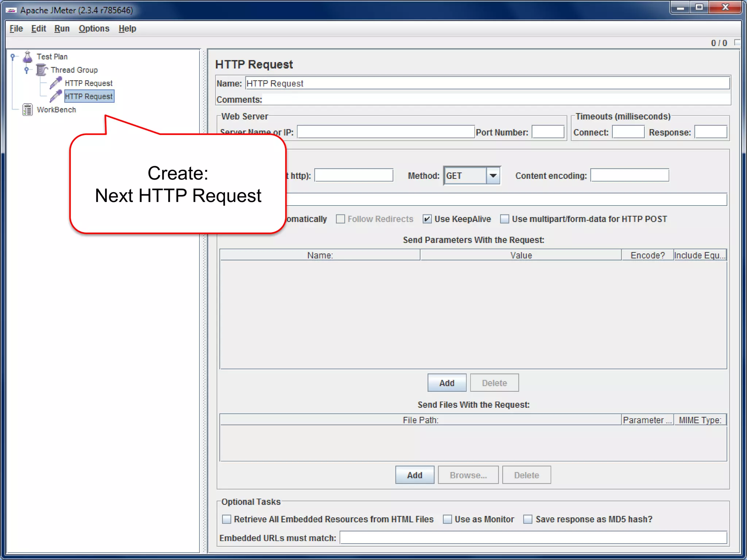Click the selected HTTP Request pipette icon

point(56,96)
